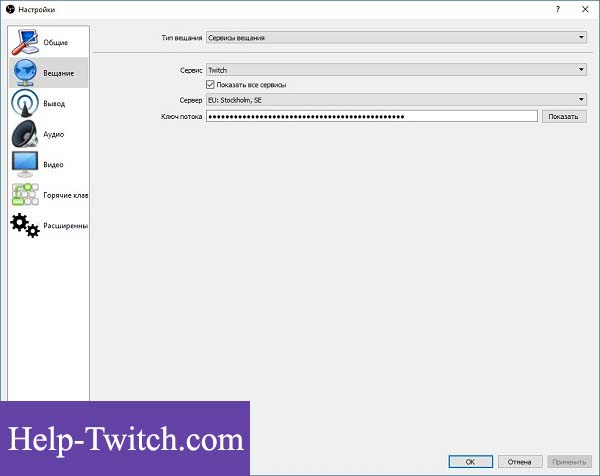Viewport: 600px width, 476px height.
Task: Close the Настройки settings window
Action: point(585,9)
